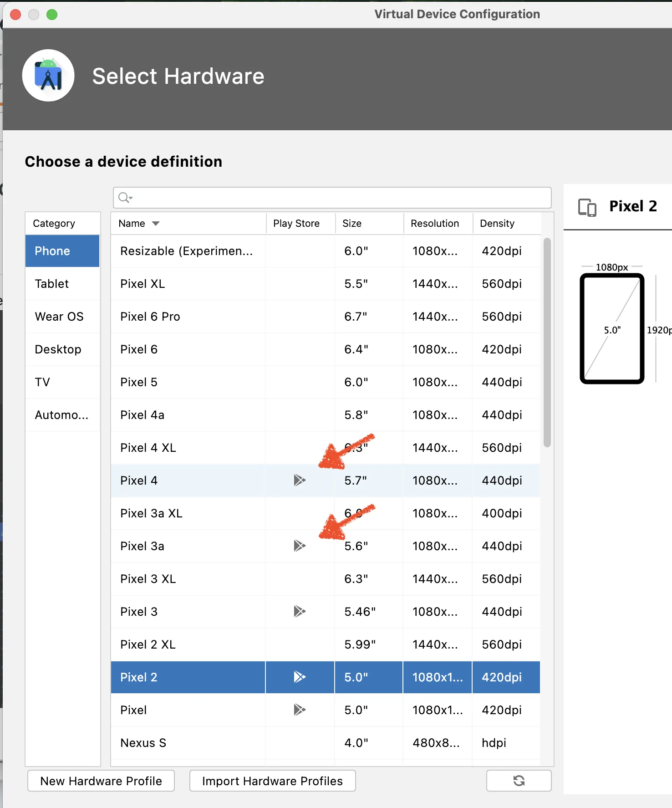
Task: Click the Play Store icon in Pixel 4 row
Action: (300, 480)
